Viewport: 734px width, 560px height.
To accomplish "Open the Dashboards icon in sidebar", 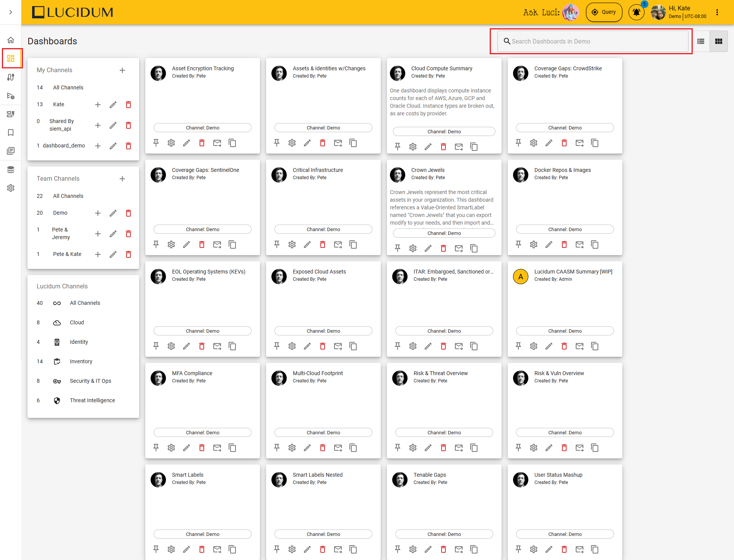I will [11, 58].
